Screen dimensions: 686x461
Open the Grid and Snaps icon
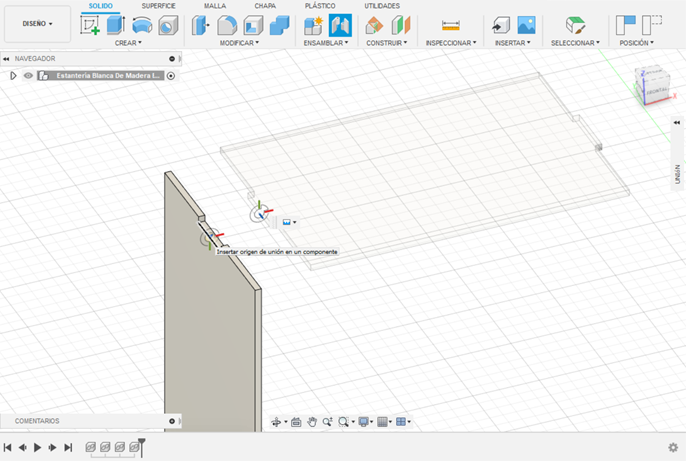[382, 422]
